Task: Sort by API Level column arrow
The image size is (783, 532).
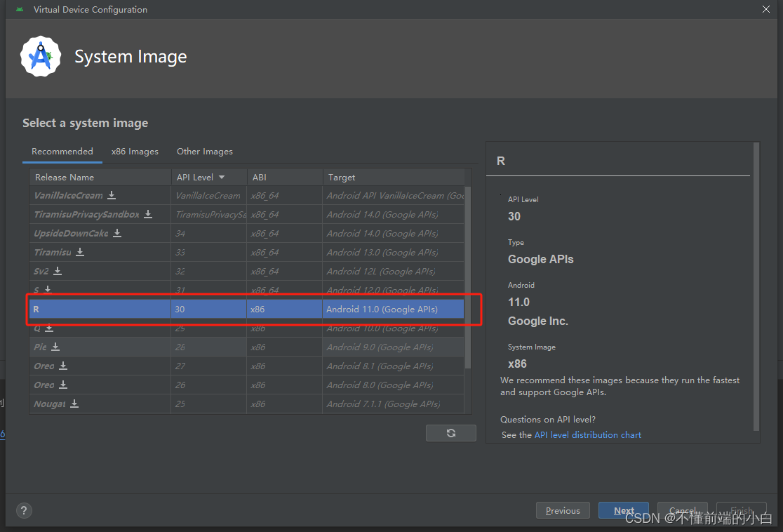Action: 222,178
